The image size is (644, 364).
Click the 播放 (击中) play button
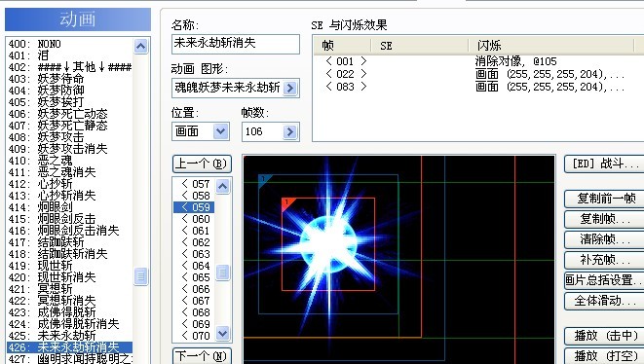point(605,336)
